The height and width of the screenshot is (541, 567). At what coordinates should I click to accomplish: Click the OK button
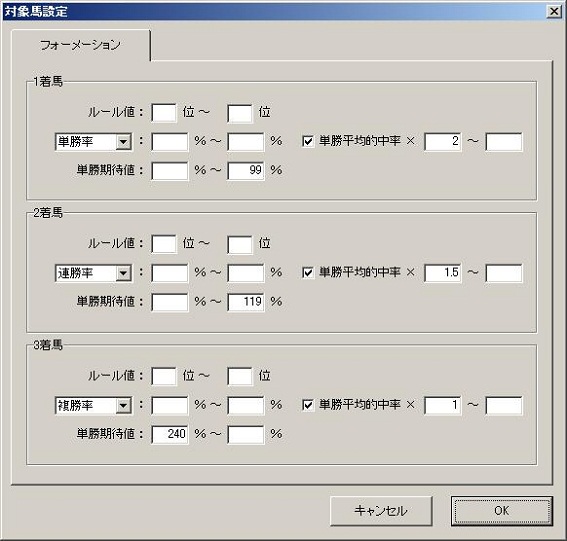pos(502,511)
